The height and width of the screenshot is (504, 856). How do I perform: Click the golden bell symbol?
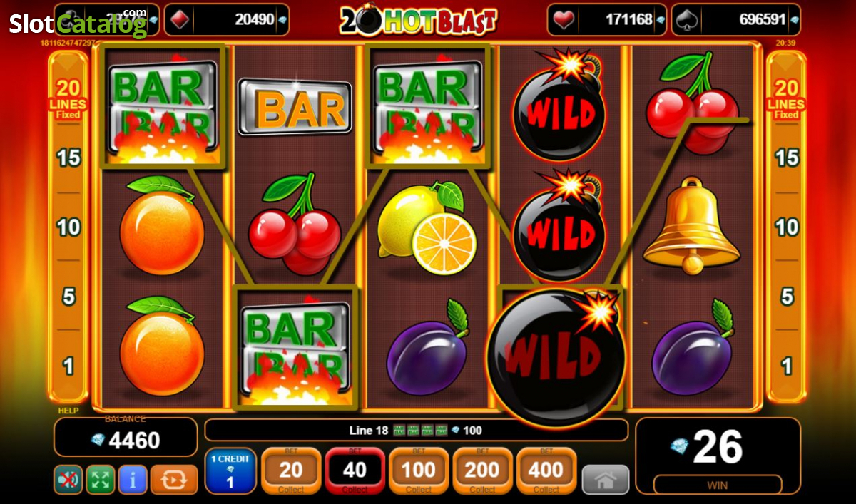(691, 226)
